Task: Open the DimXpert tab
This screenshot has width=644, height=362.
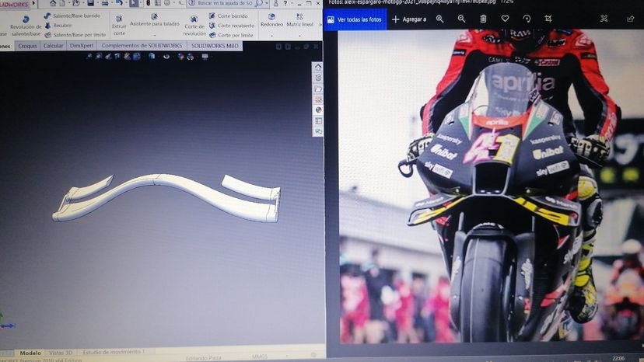Action: [82, 46]
